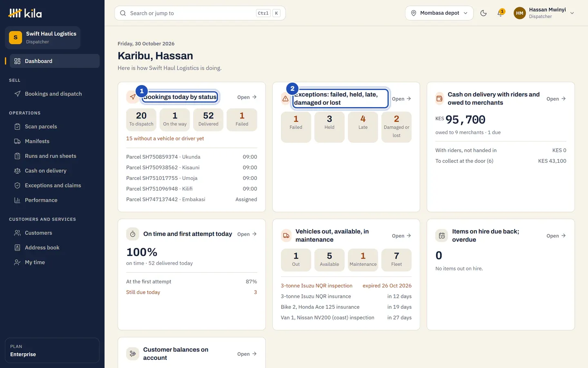Click the 4 Late exceptions tile

point(363,127)
